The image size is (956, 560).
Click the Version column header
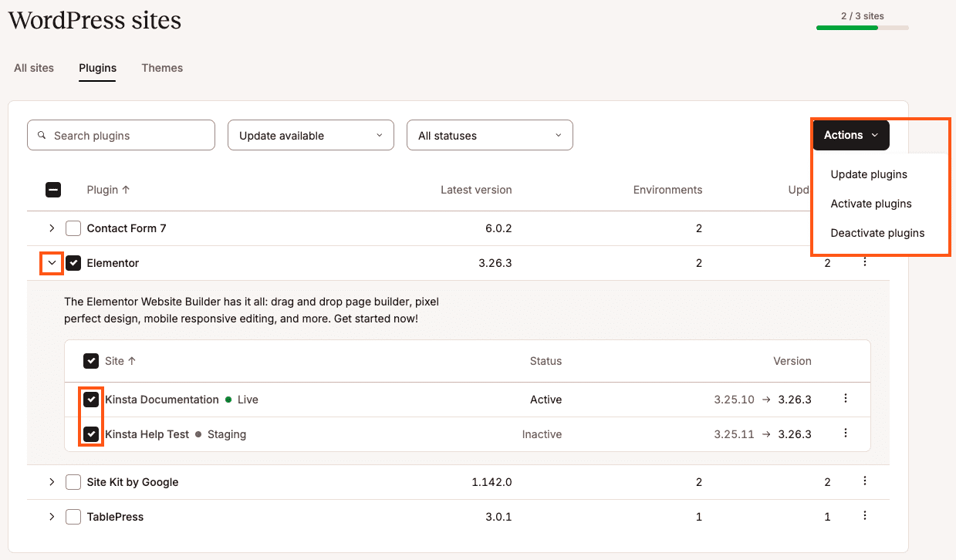click(792, 361)
